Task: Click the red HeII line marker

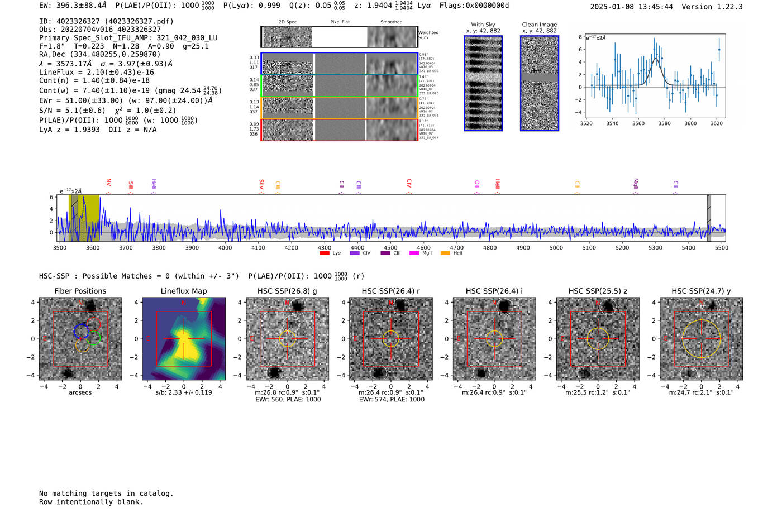Action: click(x=497, y=185)
